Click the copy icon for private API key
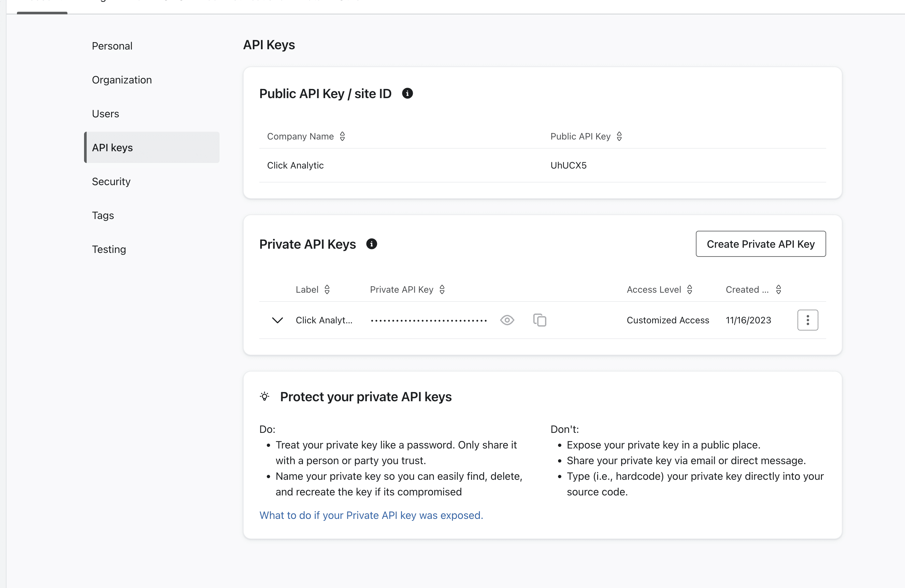The image size is (905, 588). pyautogui.click(x=540, y=320)
